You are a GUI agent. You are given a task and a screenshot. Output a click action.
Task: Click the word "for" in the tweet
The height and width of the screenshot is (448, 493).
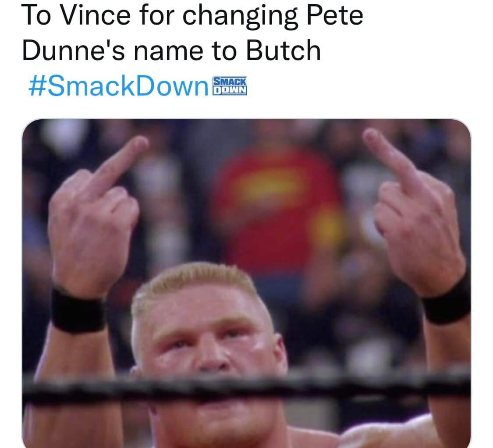click(156, 15)
